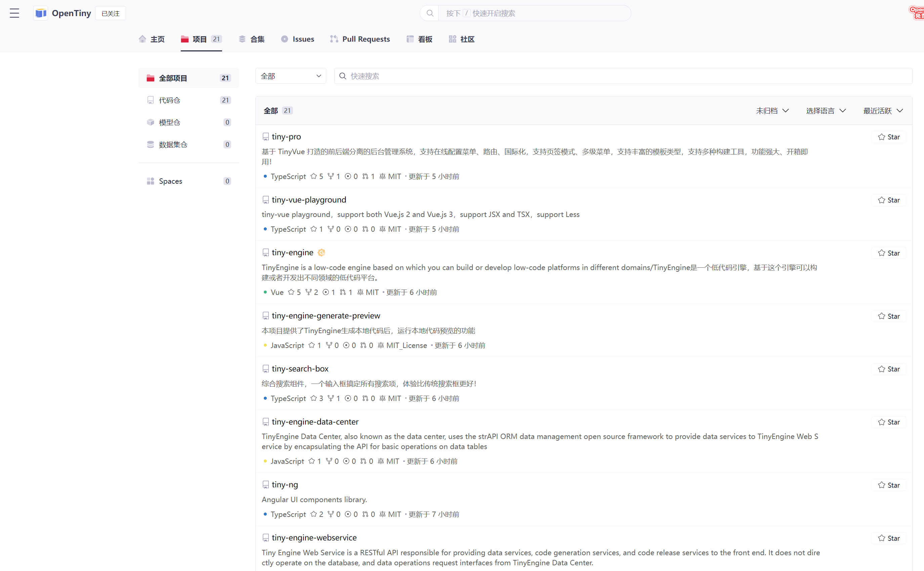Viewport: 924px width, 571px height.
Task: Open the hamburger menu icon
Action: pyautogui.click(x=14, y=13)
